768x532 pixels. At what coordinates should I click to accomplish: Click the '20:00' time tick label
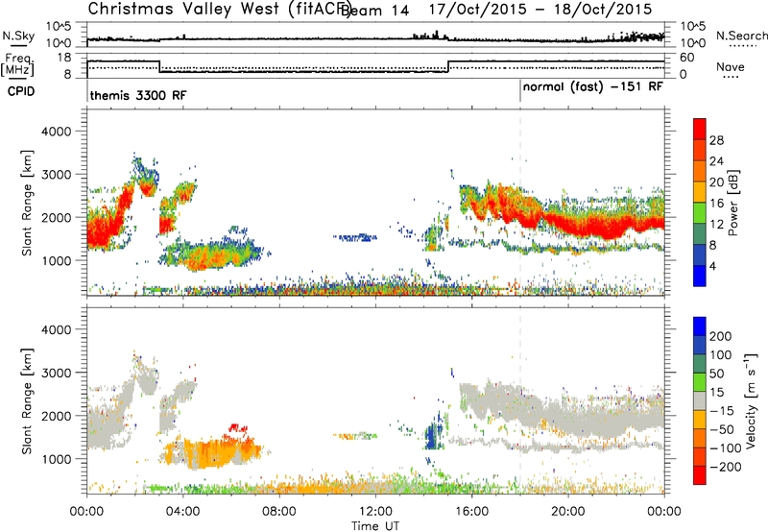point(568,512)
